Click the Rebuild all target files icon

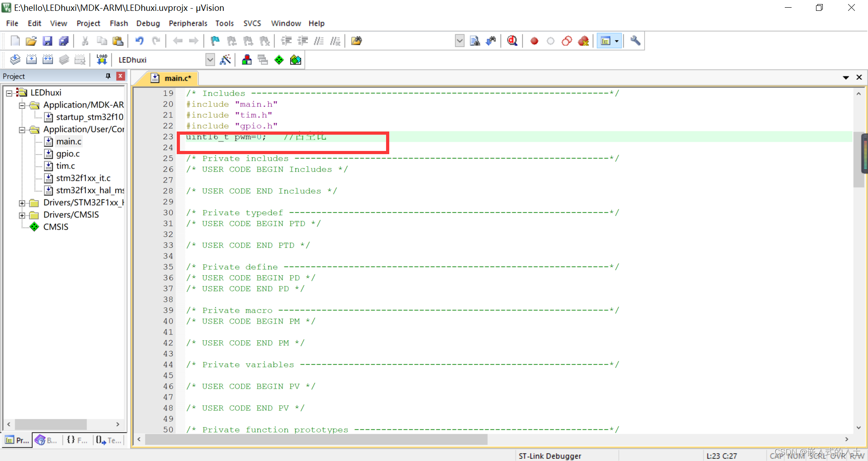click(47, 60)
